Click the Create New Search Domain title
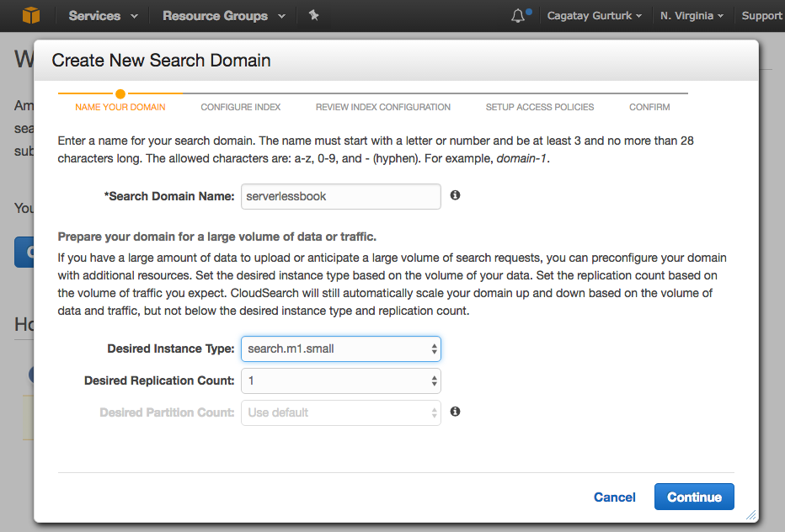 [161, 61]
